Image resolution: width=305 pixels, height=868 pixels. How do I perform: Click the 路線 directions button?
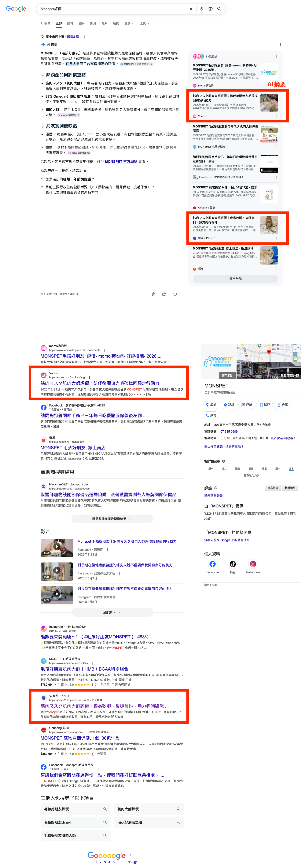229,405
